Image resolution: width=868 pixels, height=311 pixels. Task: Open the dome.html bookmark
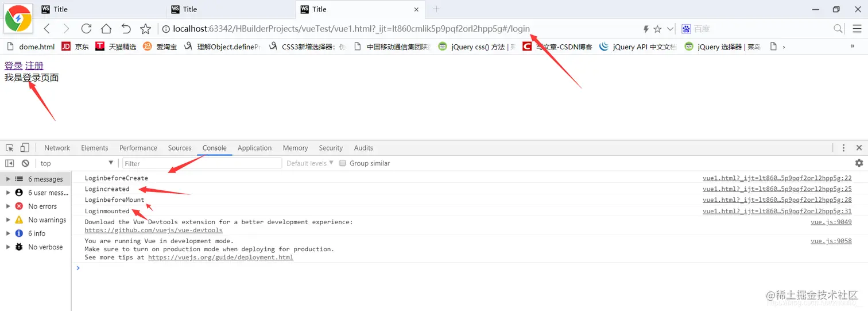pos(30,47)
